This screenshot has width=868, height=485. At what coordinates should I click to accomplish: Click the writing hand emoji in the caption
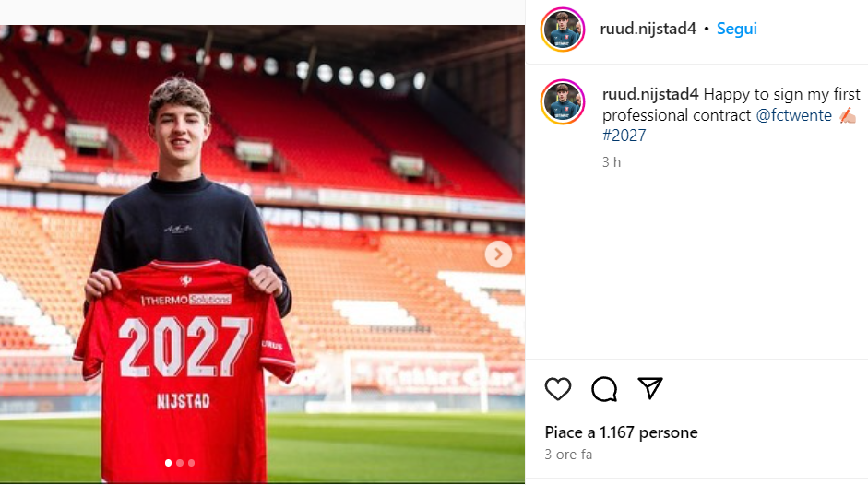pyautogui.click(x=848, y=115)
